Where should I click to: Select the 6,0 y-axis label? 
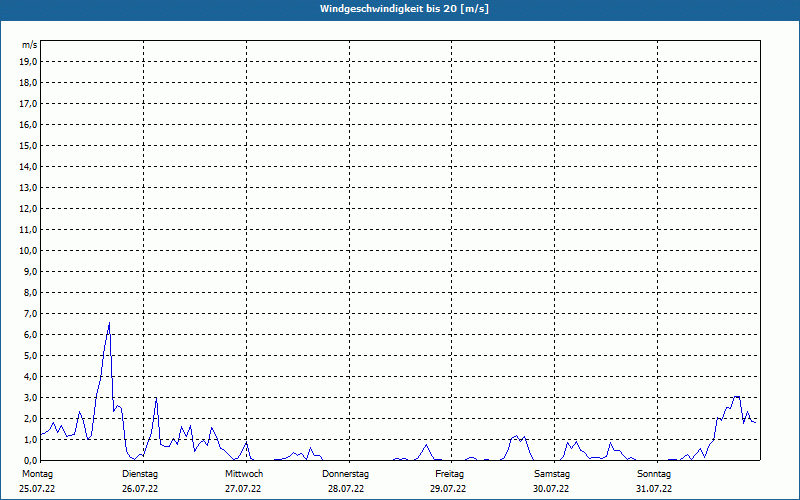coord(30,335)
